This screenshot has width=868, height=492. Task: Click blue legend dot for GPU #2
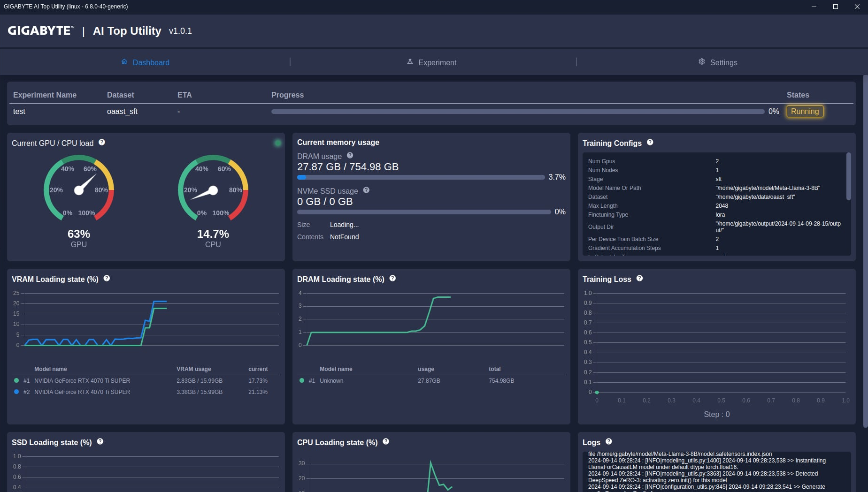click(16, 392)
